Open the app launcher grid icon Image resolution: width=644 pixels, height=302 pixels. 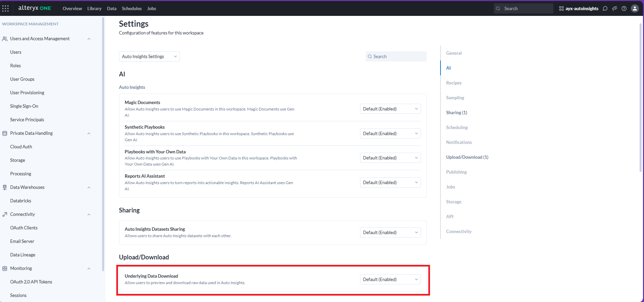coord(5,8)
